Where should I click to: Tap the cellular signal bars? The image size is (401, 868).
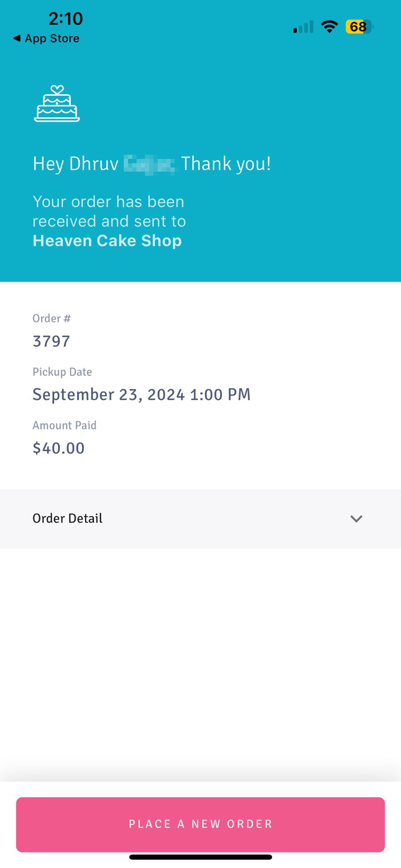tap(304, 27)
